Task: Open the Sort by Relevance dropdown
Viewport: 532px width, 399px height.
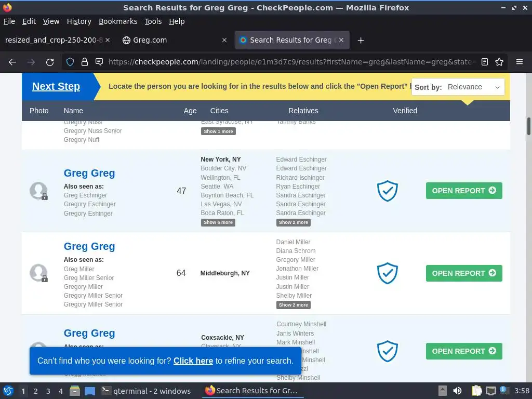Action: pyautogui.click(x=458, y=87)
